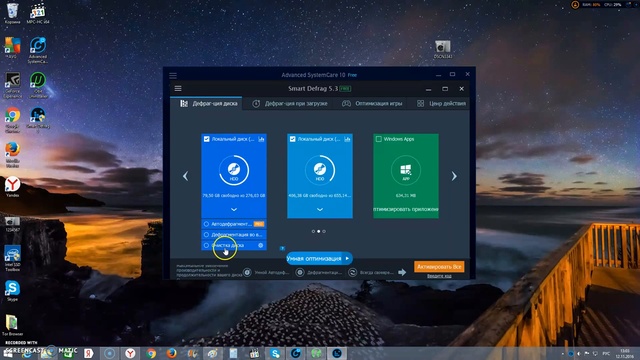
Task: Select the first page indicator dot
Action: [313, 231]
